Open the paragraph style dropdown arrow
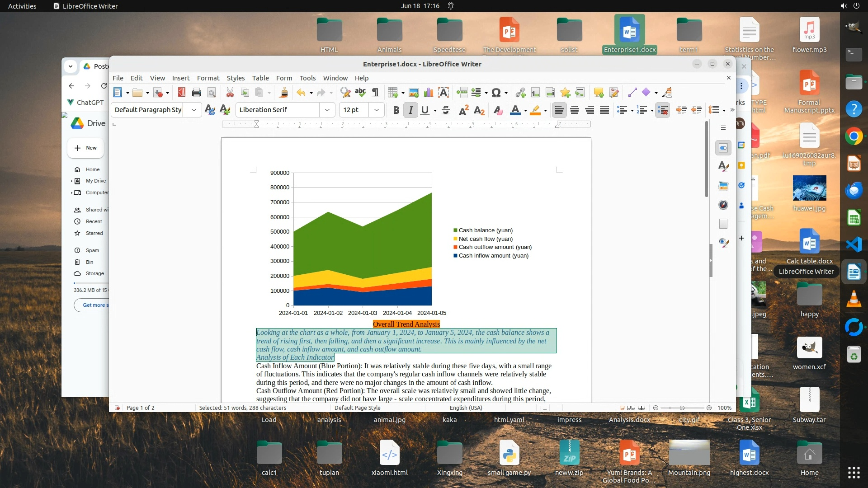 click(193, 110)
